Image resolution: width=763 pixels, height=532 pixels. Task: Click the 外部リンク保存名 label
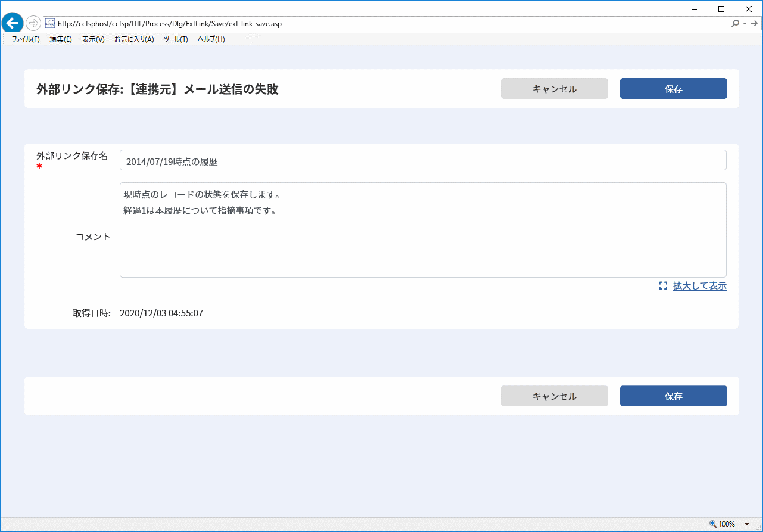tap(72, 156)
